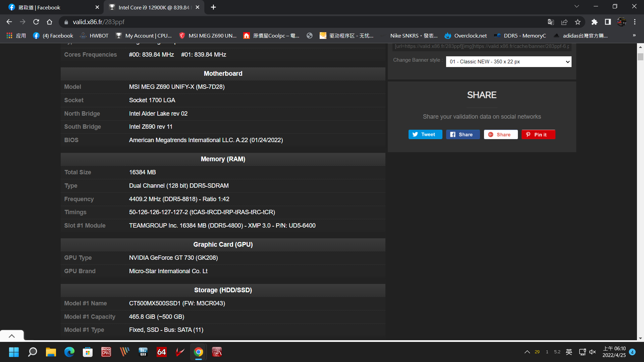The height and width of the screenshot is (362, 644).
Task: Click the browser forward arrow
Action: pyautogui.click(x=22, y=22)
